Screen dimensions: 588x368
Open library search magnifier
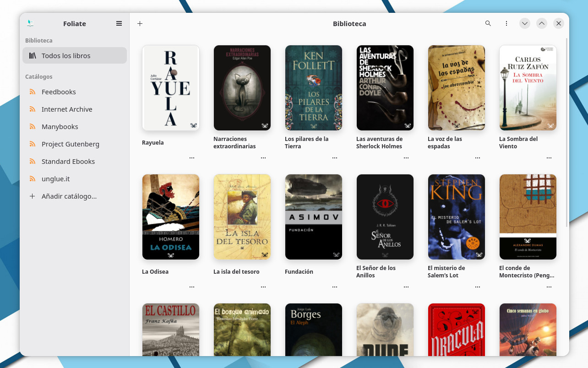click(x=488, y=23)
